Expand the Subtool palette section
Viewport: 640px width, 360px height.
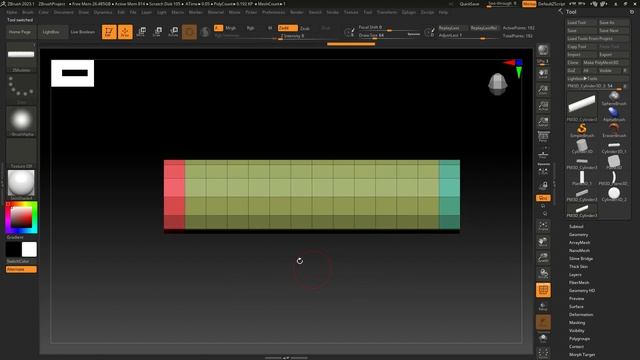576,227
